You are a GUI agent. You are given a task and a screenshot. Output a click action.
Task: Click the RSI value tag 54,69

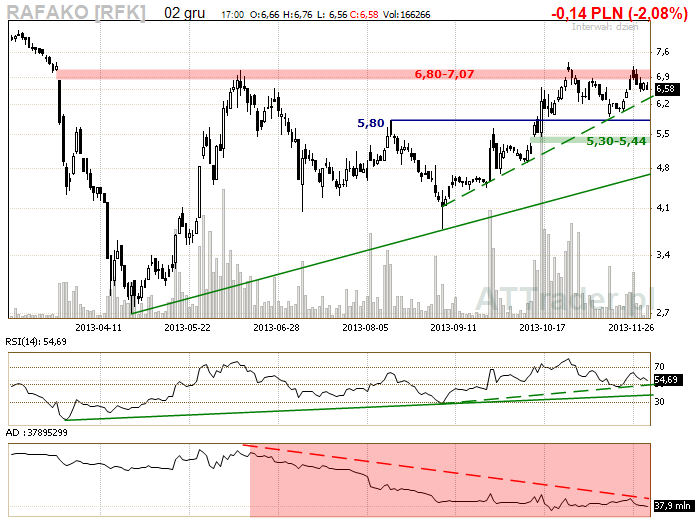coord(668,380)
